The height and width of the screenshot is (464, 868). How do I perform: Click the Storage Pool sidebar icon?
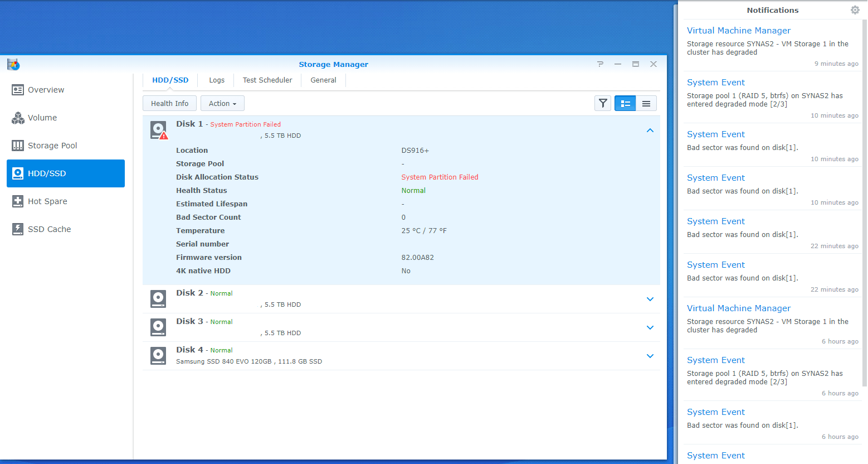click(x=18, y=146)
